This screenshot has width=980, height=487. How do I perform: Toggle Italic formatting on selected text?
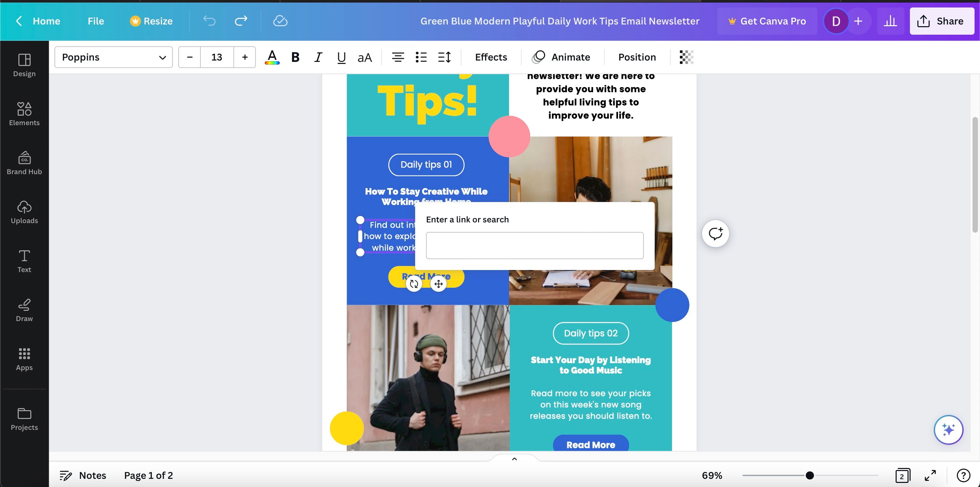click(x=317, y=57)
